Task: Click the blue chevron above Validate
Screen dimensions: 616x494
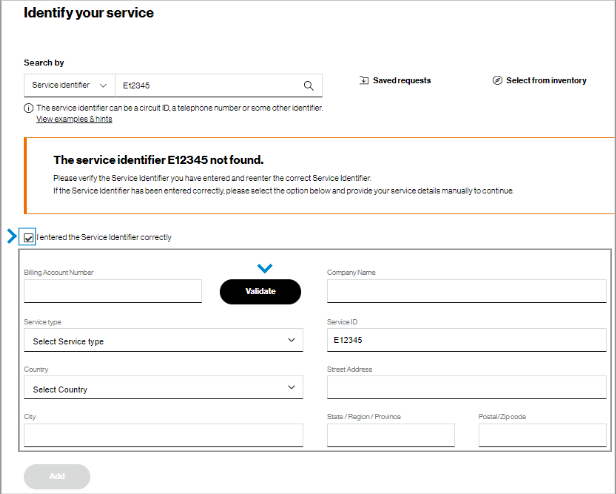Action: point(264,268)
